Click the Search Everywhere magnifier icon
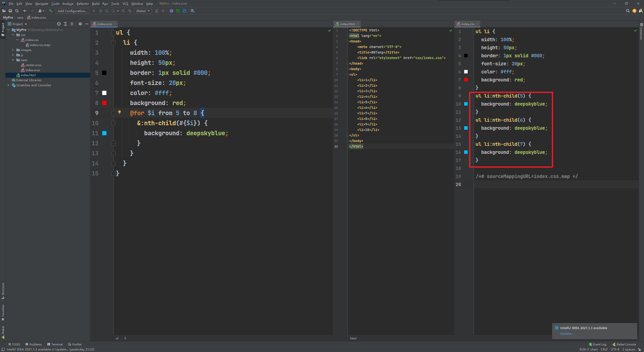Screen dimensions: 644x352 tap(628, 11)
